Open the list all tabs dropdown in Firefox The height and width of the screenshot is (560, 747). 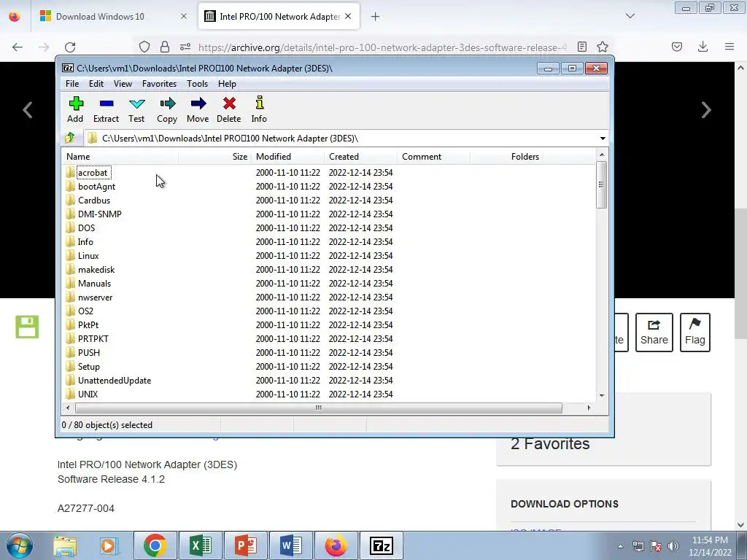pos(630,16)
